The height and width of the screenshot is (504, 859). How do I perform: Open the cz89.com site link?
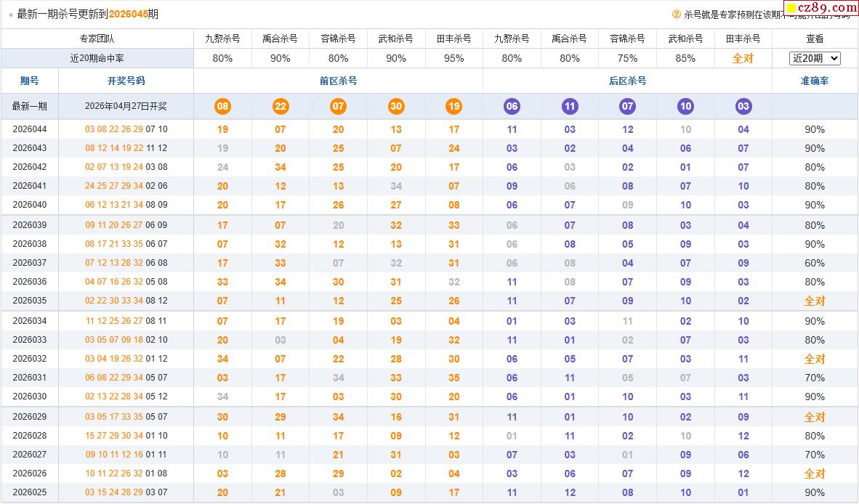[822, 9]
